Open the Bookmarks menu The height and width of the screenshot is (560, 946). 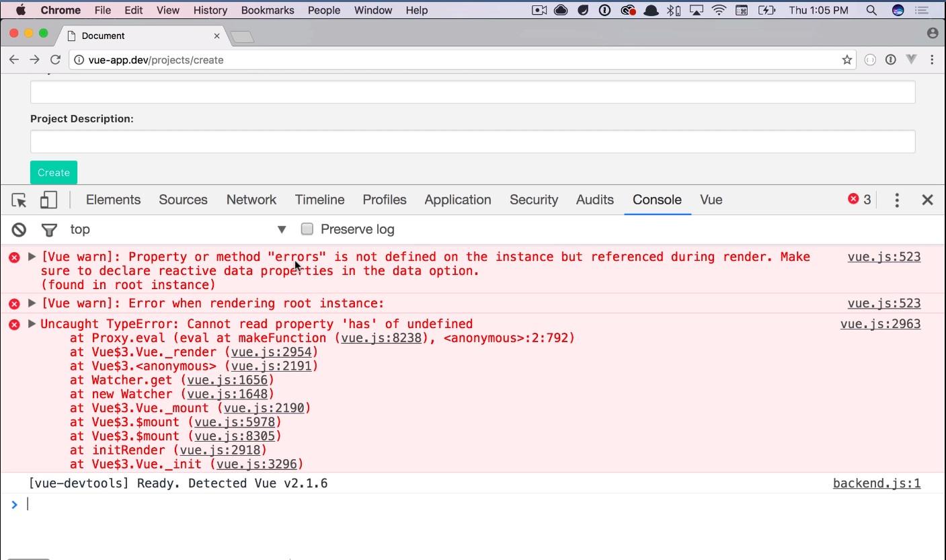268,10
